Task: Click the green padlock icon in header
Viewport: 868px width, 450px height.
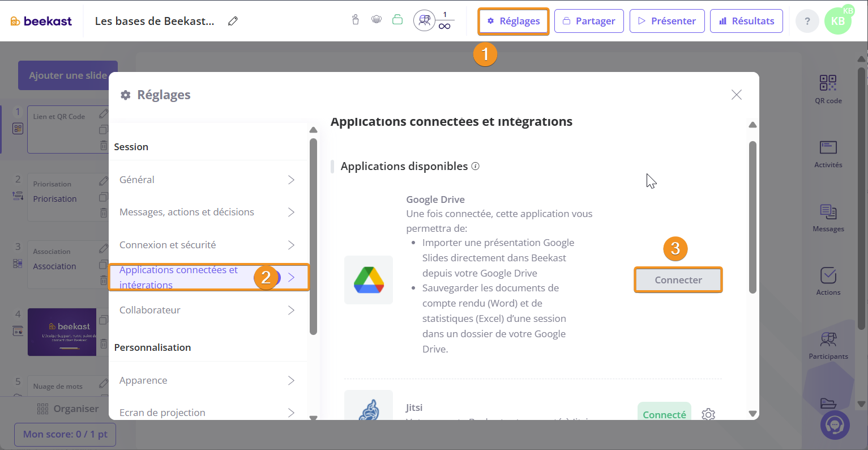Action: [397, 20]
